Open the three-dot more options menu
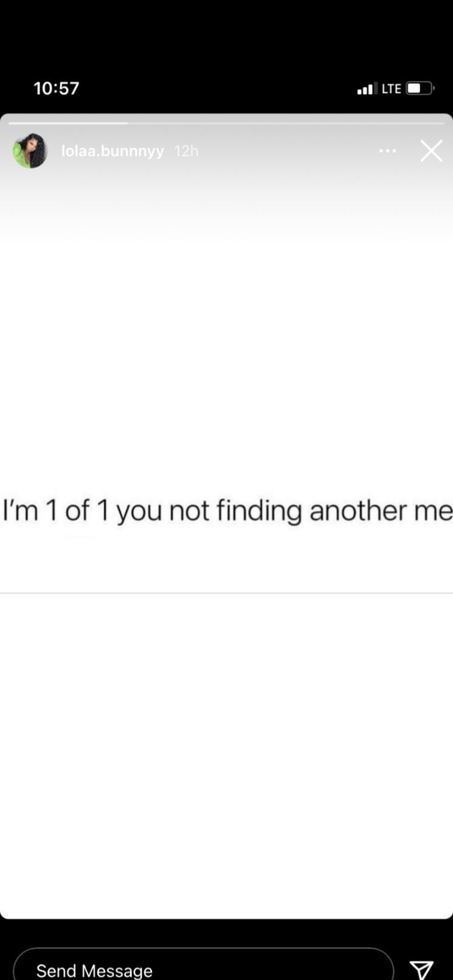Screen dimensions: 453x980 tap(387, 151)
